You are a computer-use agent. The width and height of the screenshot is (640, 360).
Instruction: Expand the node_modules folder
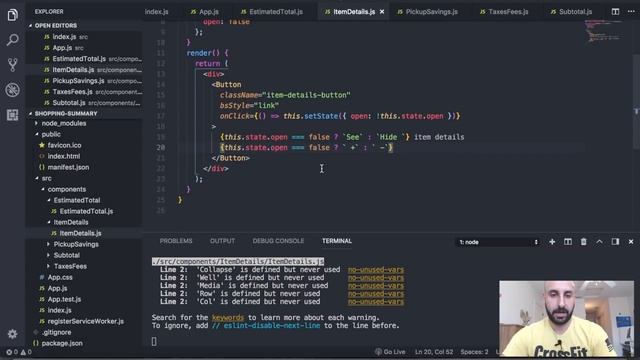coord(64,123)
